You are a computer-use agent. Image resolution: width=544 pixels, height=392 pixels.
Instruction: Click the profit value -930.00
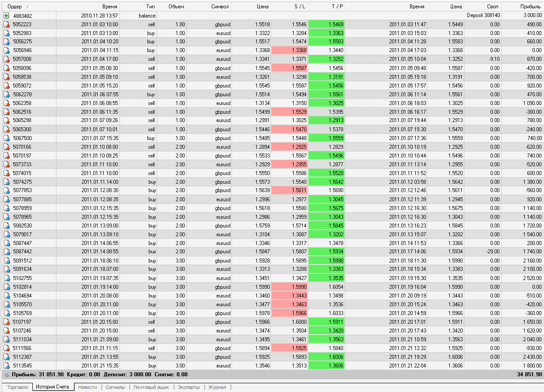[x=533, y=348]
